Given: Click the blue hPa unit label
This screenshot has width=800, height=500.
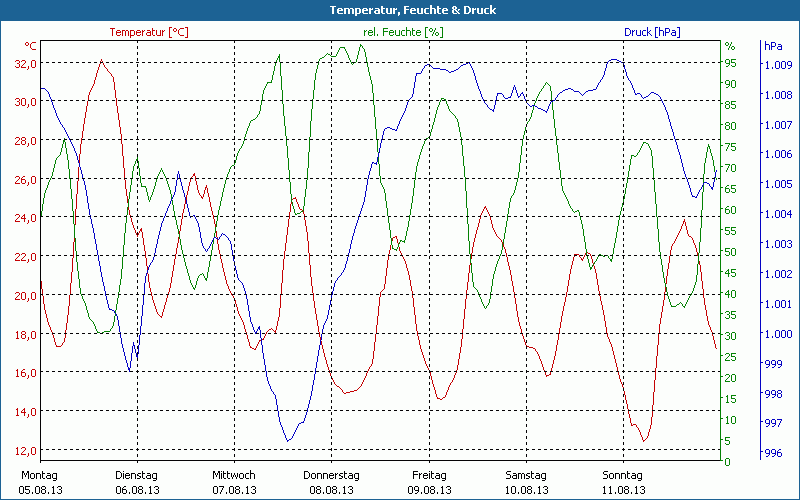Looking at the screenshot, I should 772,46.
